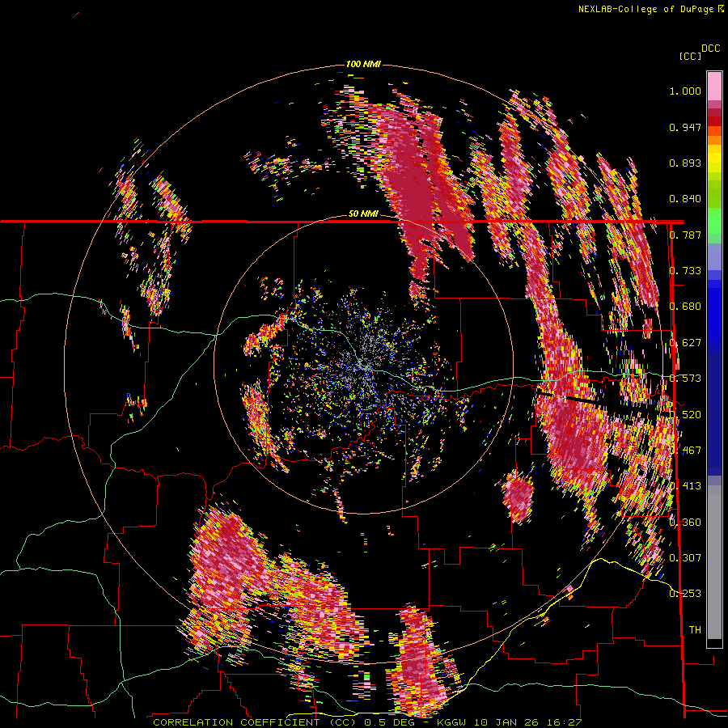Click the 0.733 value on color scale
This screenshot has height=728, width=728.
(685, 271)
